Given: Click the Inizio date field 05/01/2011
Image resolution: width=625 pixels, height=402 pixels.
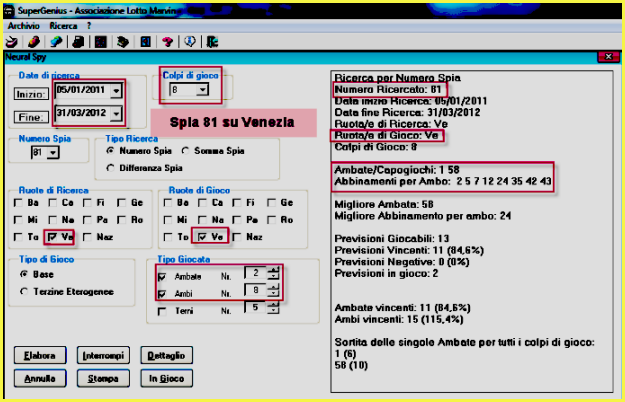Looking at the screenshot, I should [83, 90].
